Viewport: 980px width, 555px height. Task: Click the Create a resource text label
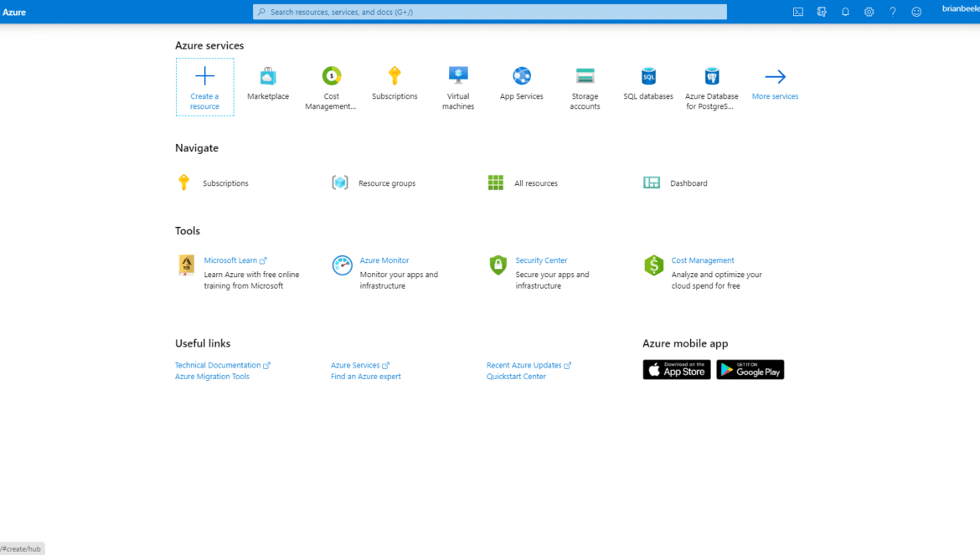click(204, 101)
